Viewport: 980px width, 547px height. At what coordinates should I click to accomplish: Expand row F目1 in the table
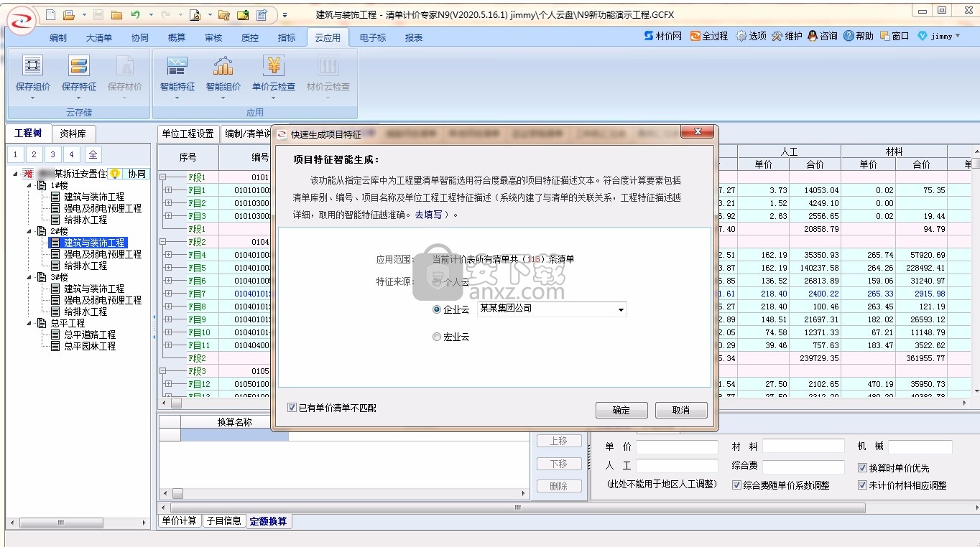(x=168, y=190)
